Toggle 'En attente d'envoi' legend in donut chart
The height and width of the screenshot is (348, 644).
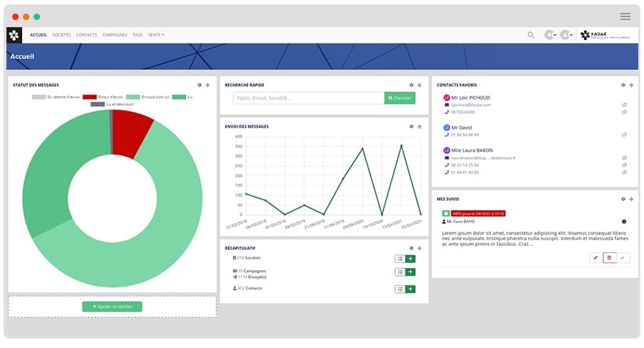[56, 97]
